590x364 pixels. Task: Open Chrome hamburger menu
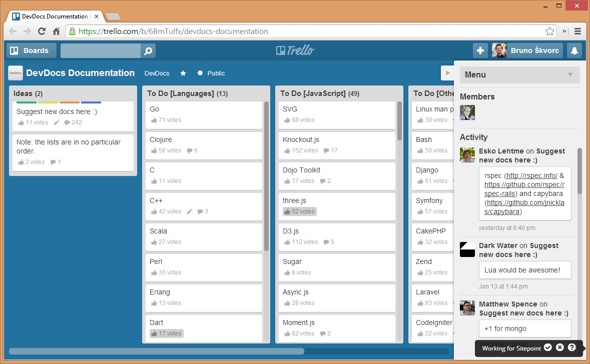pyautogui.click(x=577, y=31)
